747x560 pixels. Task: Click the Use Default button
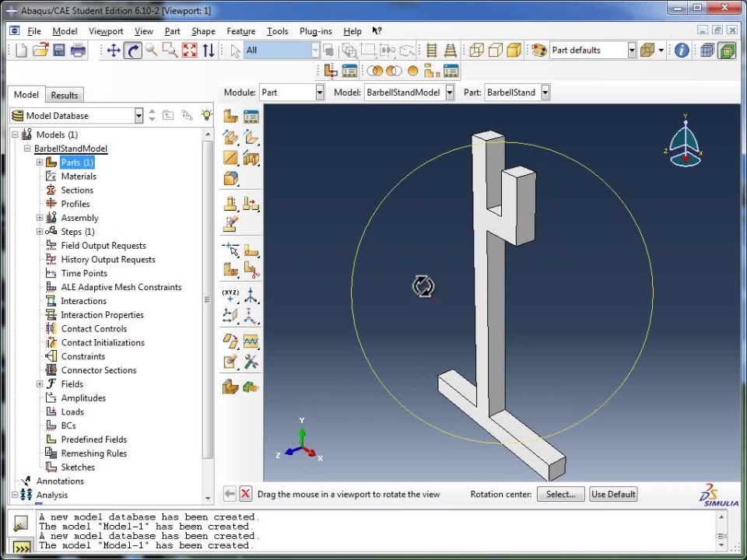pos(613,495)
